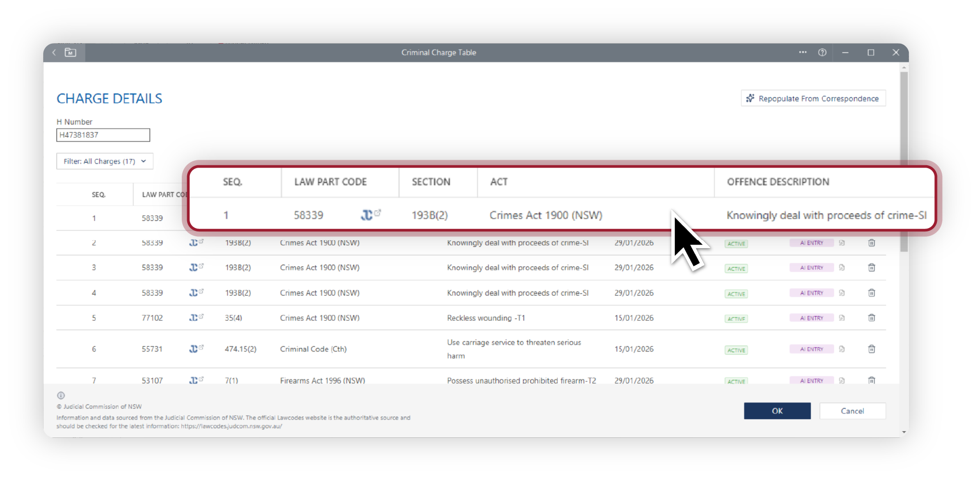The image size is (980, 481).
Task: Open Lawcodes link icon for charge 3
Action: tap(196, 267)
